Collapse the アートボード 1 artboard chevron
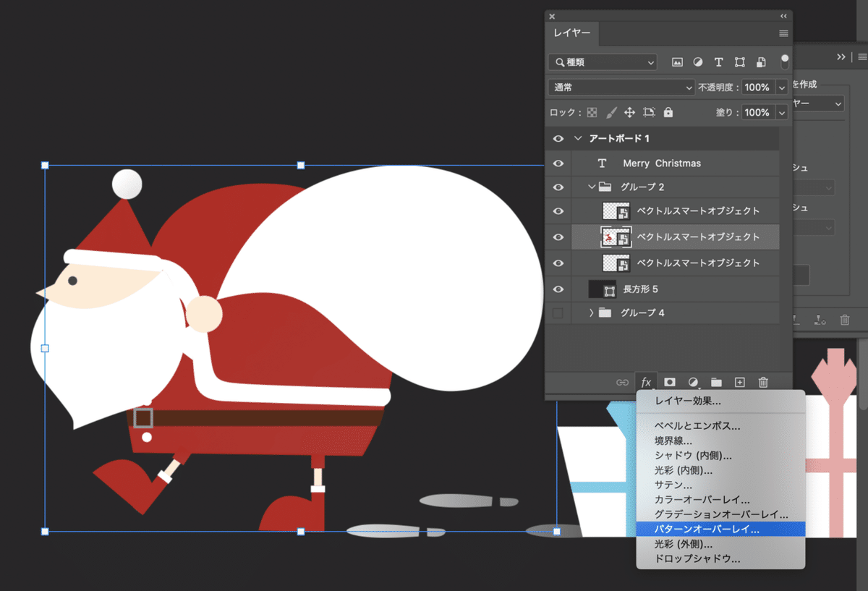 point(578,138)
